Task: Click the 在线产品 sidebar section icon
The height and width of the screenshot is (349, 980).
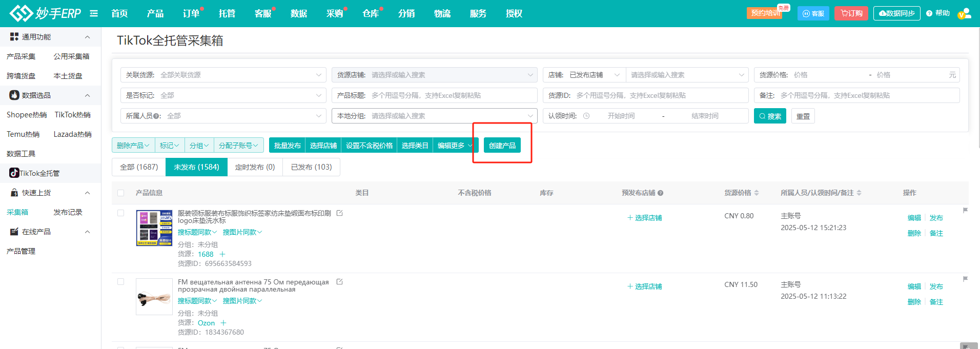Action: [14, 232]
